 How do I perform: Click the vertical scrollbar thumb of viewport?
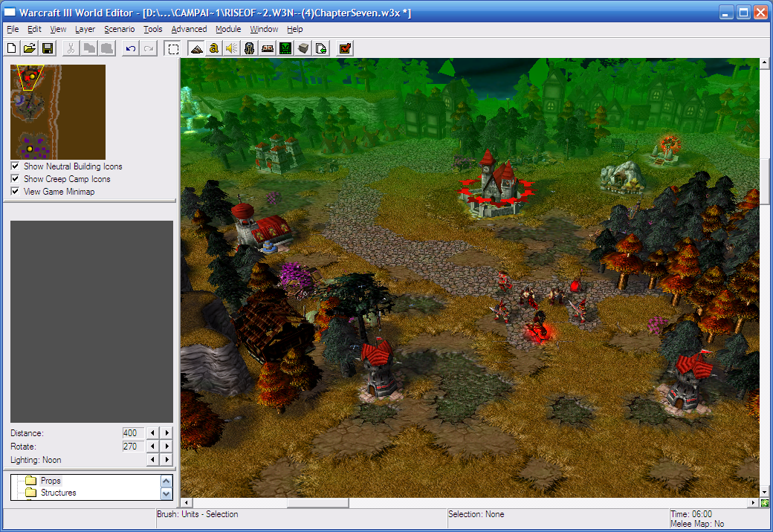point(764,181)
